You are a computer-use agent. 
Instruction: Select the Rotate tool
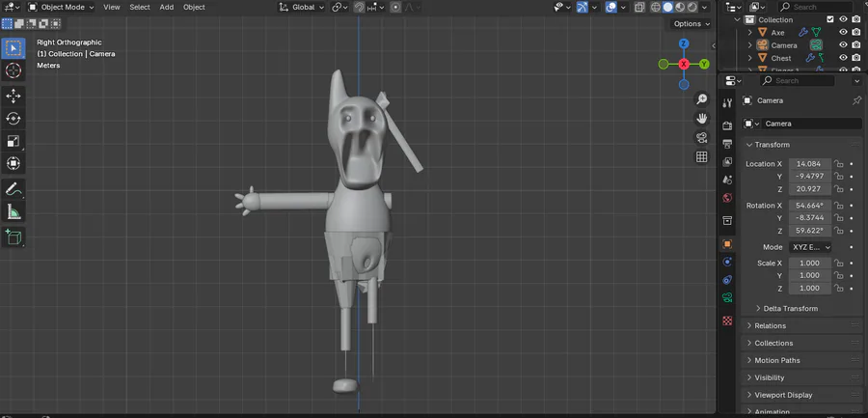click(x=14, y=119)
